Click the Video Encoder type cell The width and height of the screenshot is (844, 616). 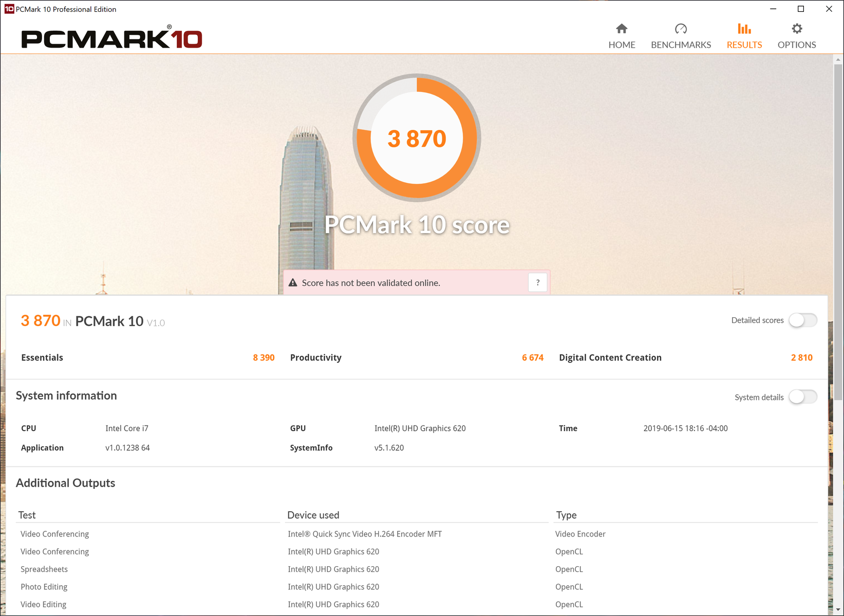pos(580,534)
